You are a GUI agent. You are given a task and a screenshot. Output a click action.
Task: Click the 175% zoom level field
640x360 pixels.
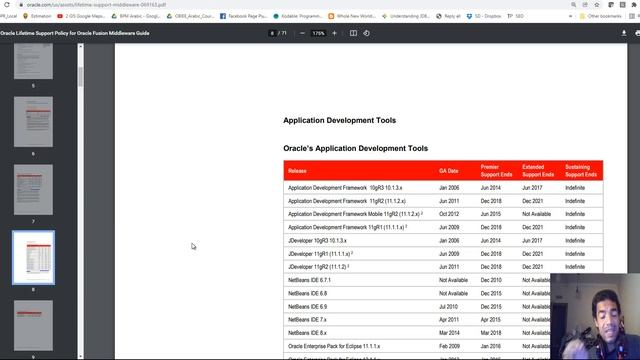pyautogui.click(x=318, y=33)
